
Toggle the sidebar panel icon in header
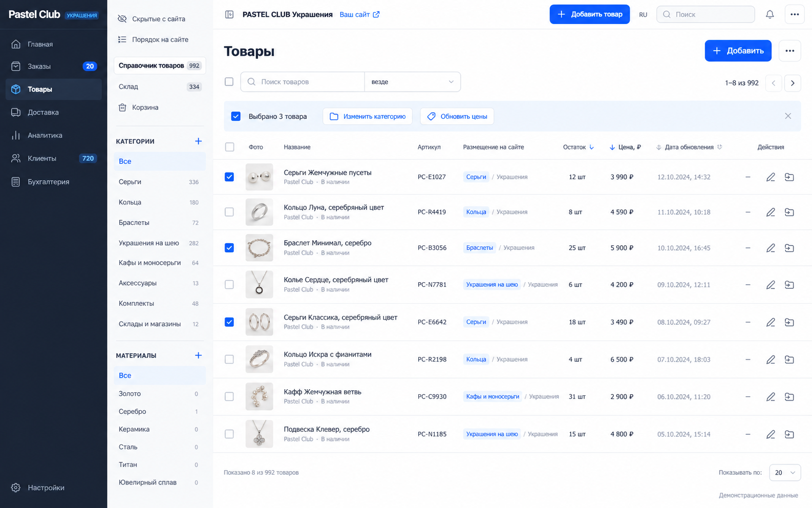229,14
